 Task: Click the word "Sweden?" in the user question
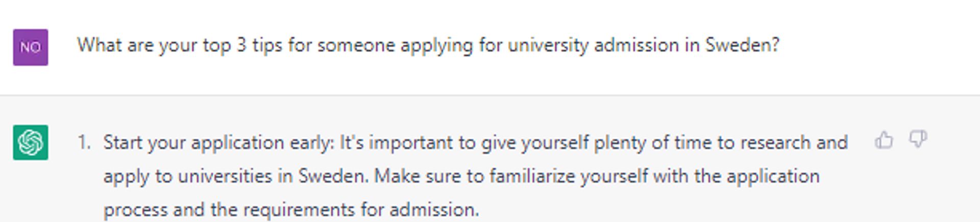coord(743,45)
